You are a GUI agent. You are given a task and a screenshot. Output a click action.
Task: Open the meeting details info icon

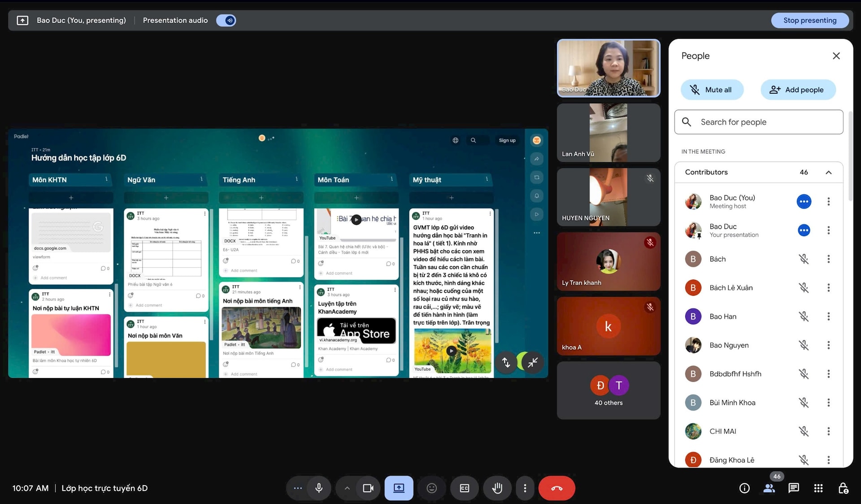[744, 488]
